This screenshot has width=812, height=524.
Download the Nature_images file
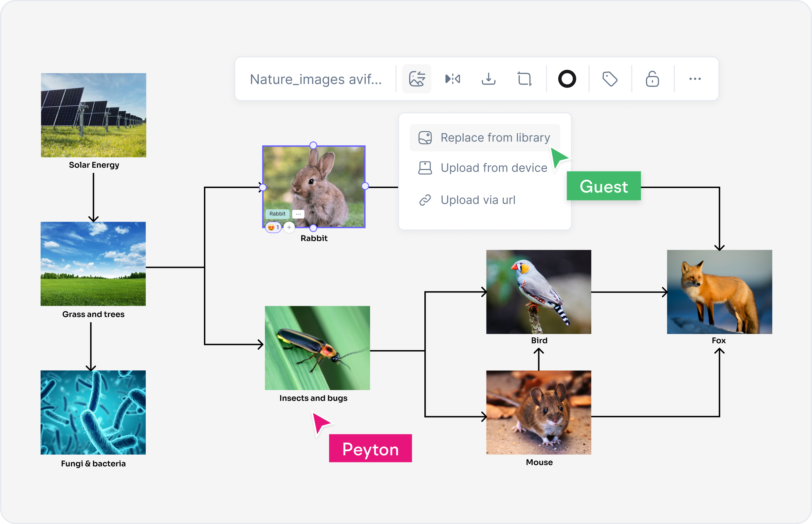pos(489,79)
